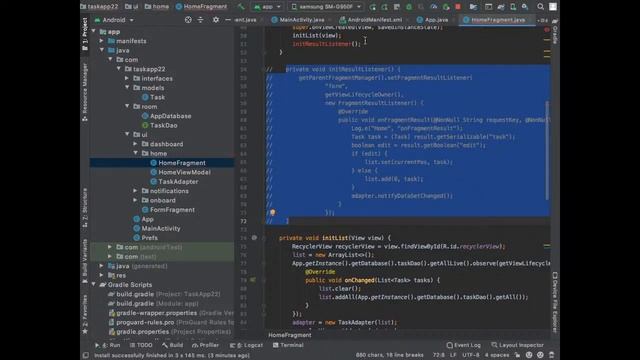This screenshot has height=360, width=640.
Task: Toggle the Build Variants tool window
Action: 85,261
